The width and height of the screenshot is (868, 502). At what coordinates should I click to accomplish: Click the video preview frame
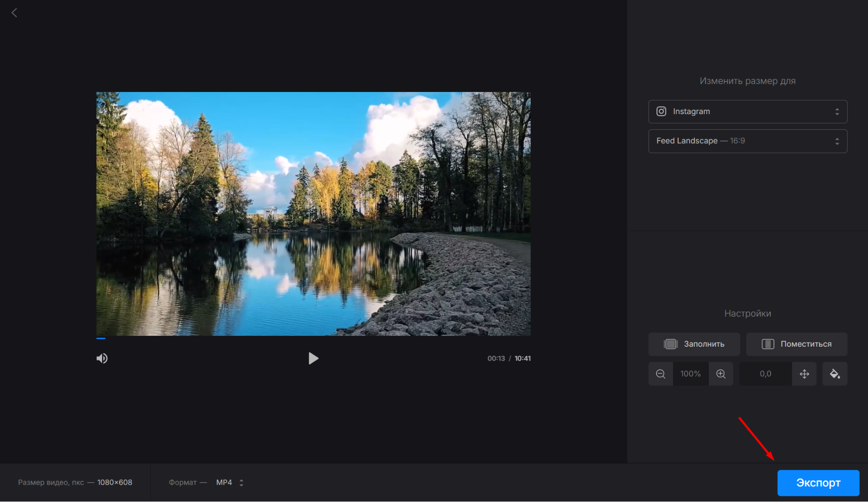point(313,213)
